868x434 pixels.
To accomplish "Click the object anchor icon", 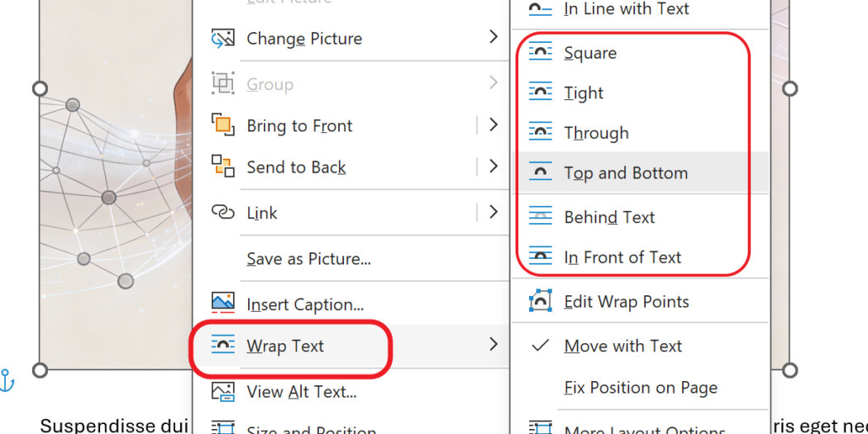I will pyautogui.click(x=7, y=380).
